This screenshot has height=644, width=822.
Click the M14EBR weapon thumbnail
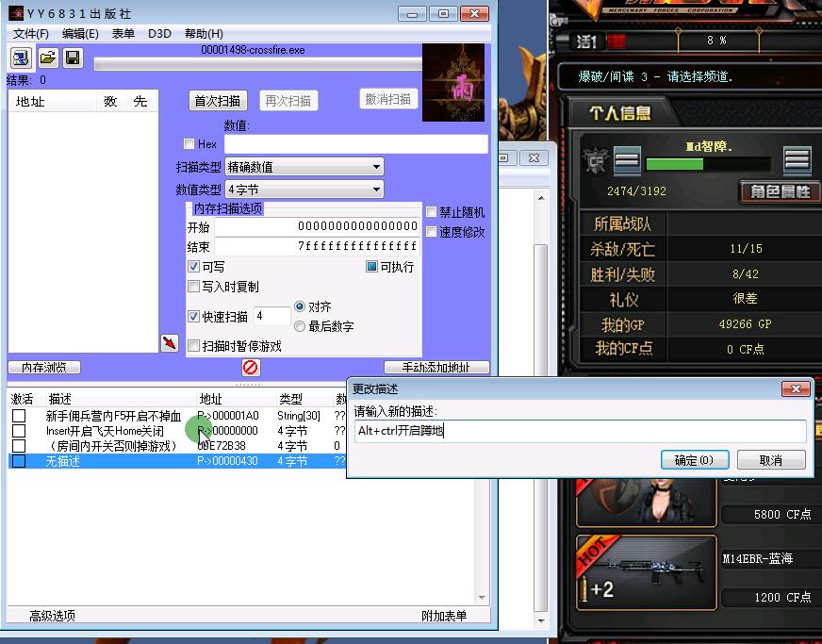coord(646,572)
